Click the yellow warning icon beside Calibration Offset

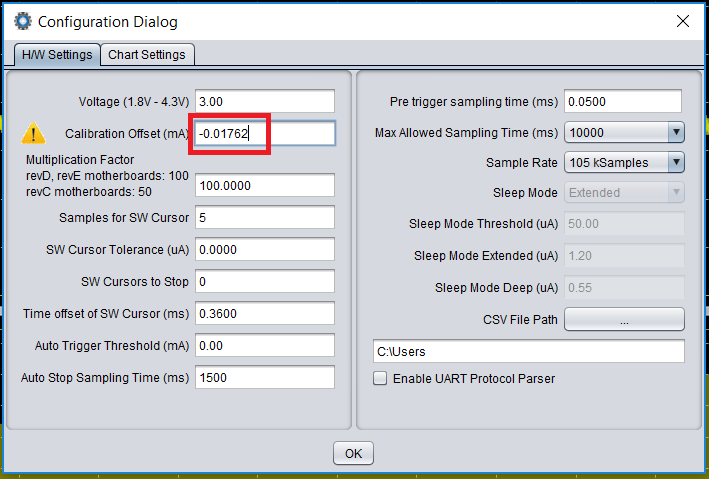(33, 133)
